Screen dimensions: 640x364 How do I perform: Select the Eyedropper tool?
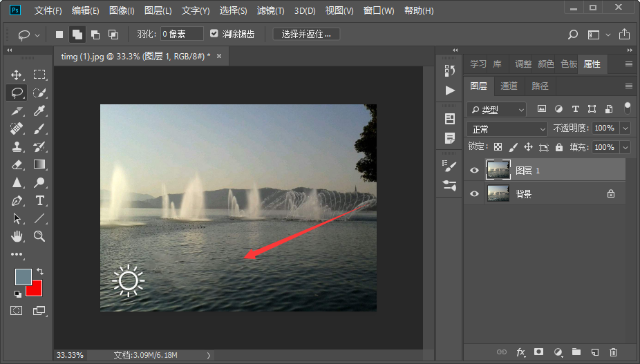(x=40, y=111)
